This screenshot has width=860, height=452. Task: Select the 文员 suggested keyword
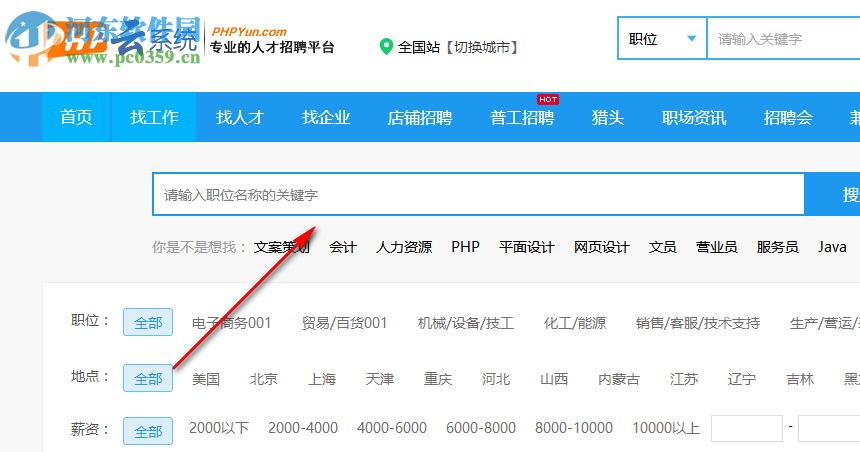[663, 247]
